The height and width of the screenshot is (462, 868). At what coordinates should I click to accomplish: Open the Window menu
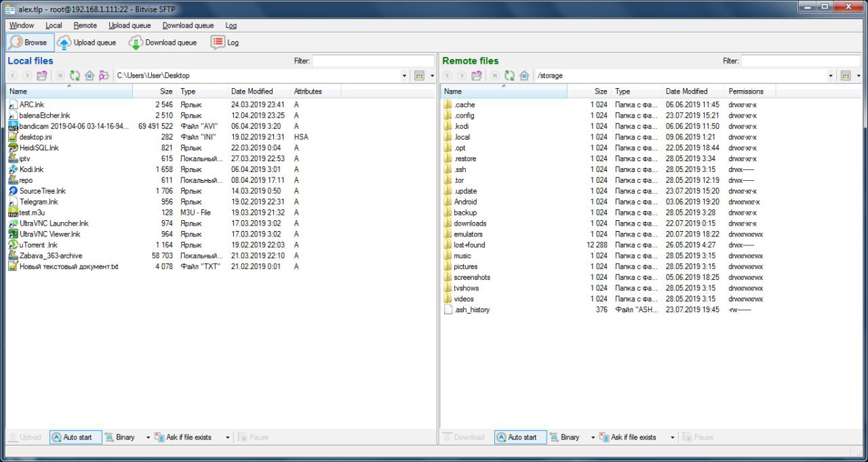tap(22, 25)
